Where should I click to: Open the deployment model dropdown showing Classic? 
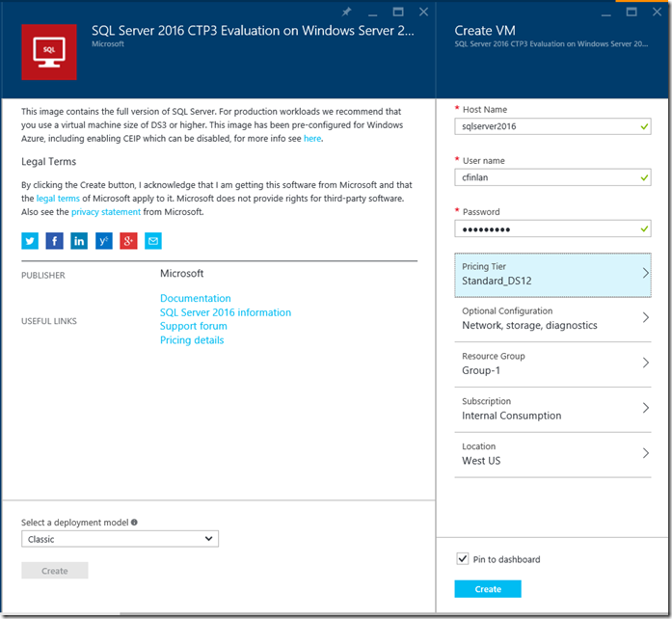120,540
